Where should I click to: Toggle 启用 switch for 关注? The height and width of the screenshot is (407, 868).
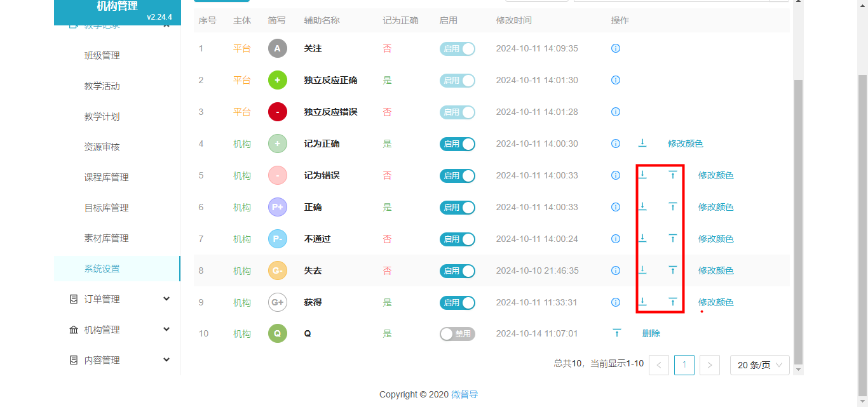click(458, 49)
